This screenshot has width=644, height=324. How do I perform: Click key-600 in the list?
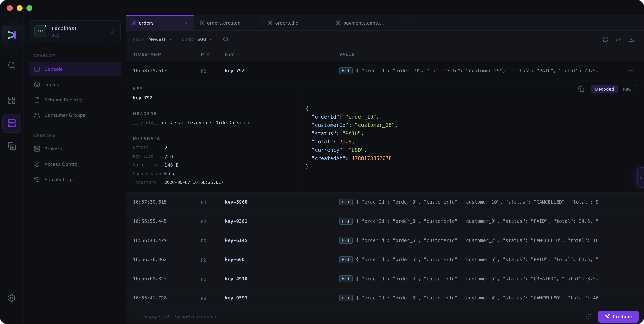(234, 260)
